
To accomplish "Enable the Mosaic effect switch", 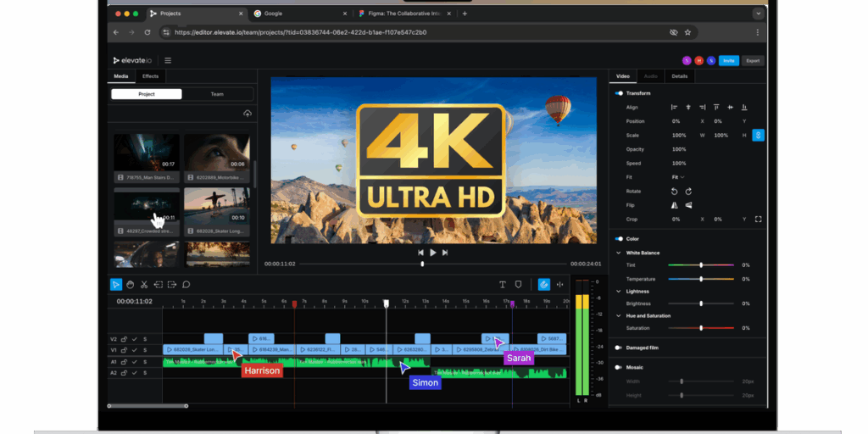I will tap(619, 367).
